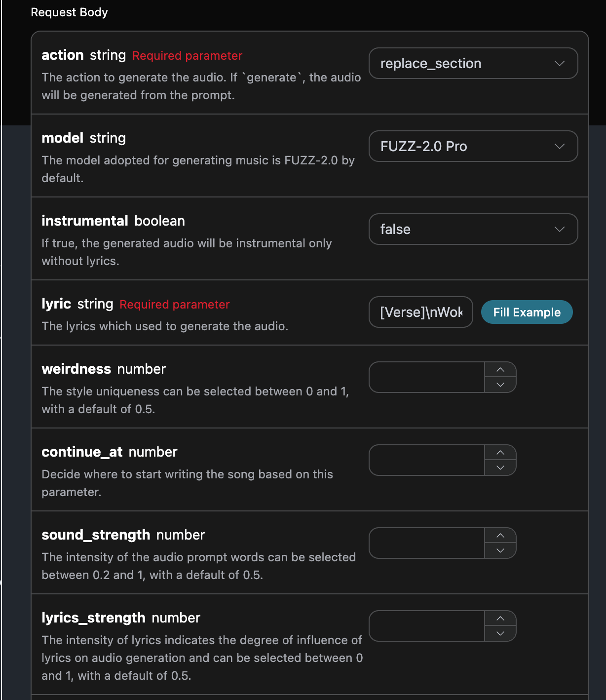Viewport: 606px width, 700px height.
Task: Open the instrumental dropdown showing false
Action: [473, 229]
